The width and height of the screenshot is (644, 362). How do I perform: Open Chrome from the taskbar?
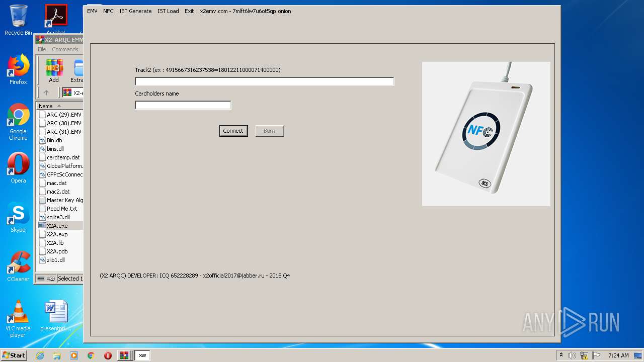[x=91, y=355]
